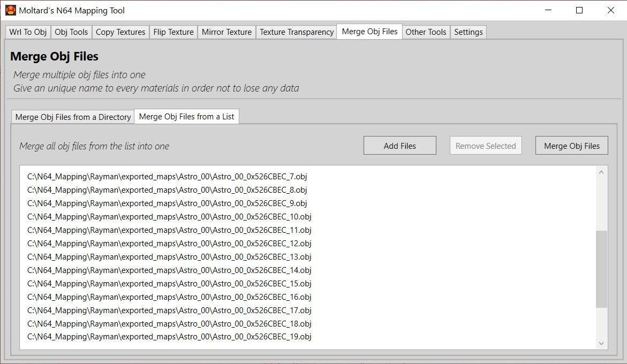This screenshot has width=627, height=364.
Task: Select the Copy Textures tab
Action: [120, 32]
